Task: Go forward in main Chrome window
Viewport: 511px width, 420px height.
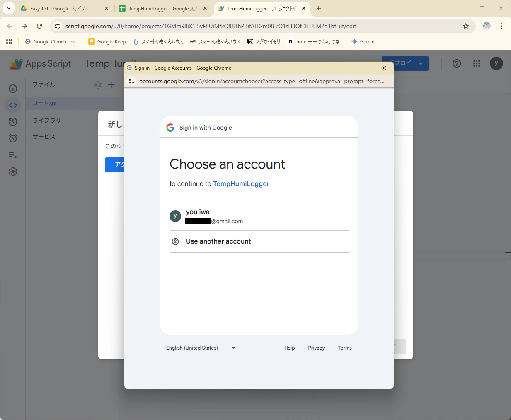Action: 24,26
